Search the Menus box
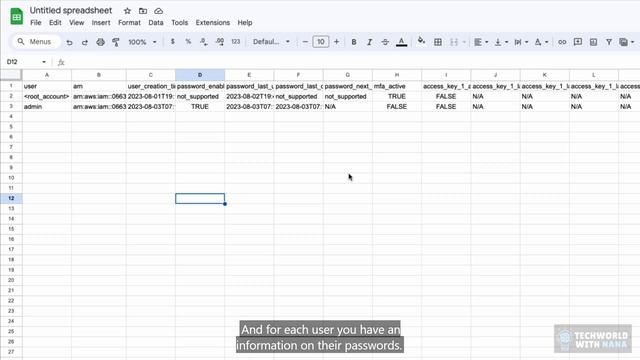The image size is (640, 360). tap(36, 42)
